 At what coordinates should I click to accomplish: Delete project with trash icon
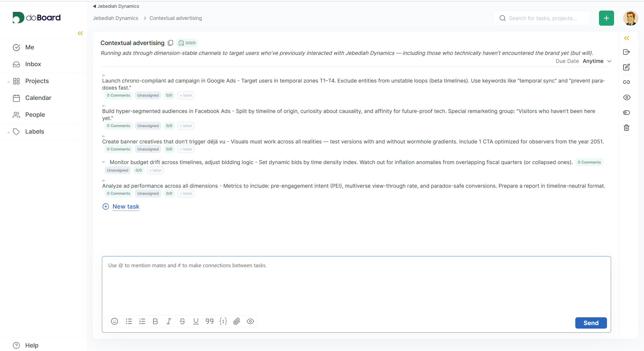point(626,128)
